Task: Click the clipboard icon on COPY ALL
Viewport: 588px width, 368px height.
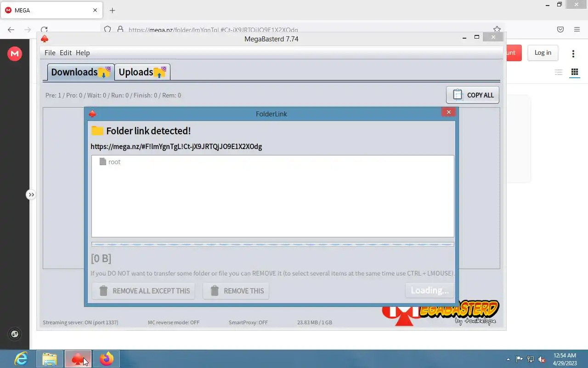Action: (x=458, y=95)
